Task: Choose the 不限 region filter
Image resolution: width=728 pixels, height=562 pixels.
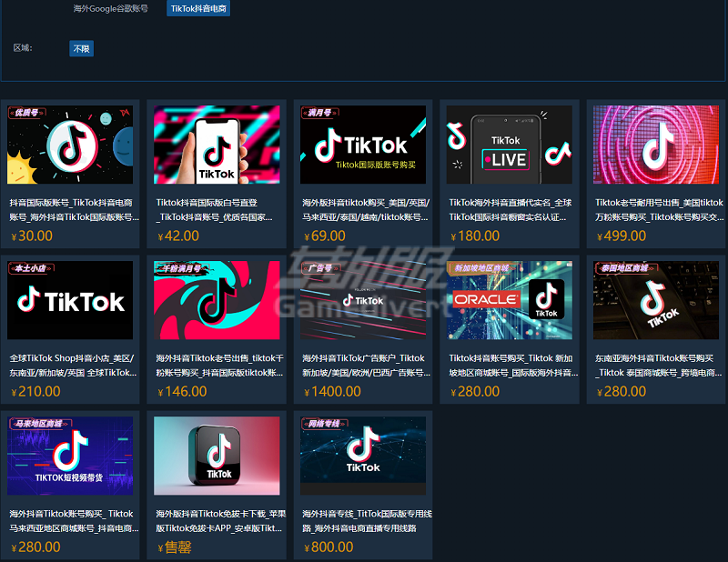Action: coord(81,49)
